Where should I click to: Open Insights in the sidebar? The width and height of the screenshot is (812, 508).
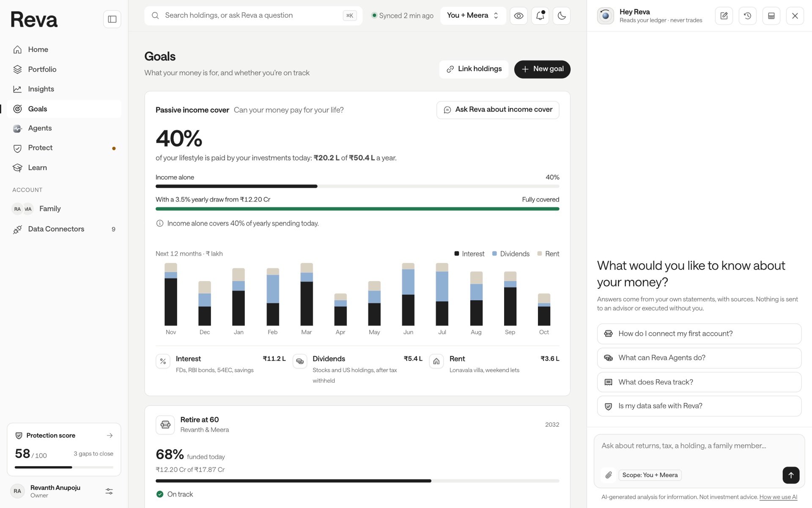(x=64, y=89)
